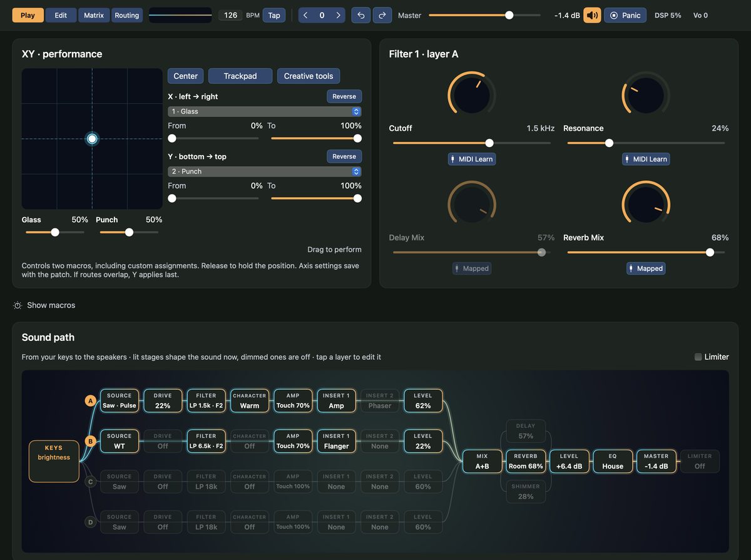Image resolution: width=751 pixels, height=560 pixels.
Task: Open layer A Character Warm node
Action: click(250, 401)
